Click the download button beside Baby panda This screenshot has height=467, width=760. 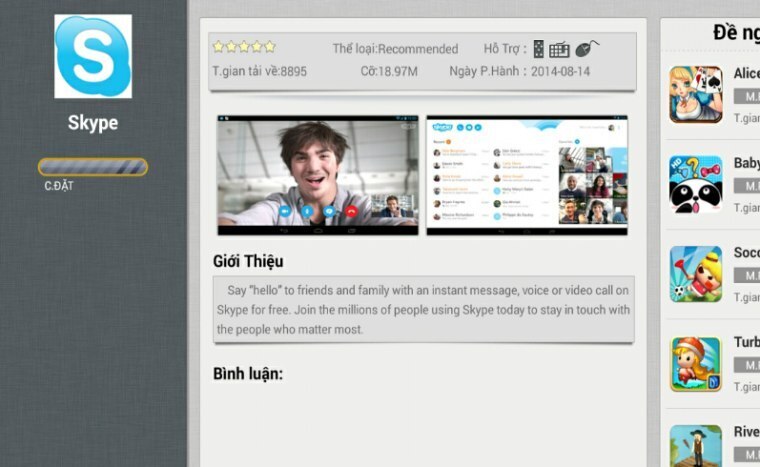[x=747, y=186]
